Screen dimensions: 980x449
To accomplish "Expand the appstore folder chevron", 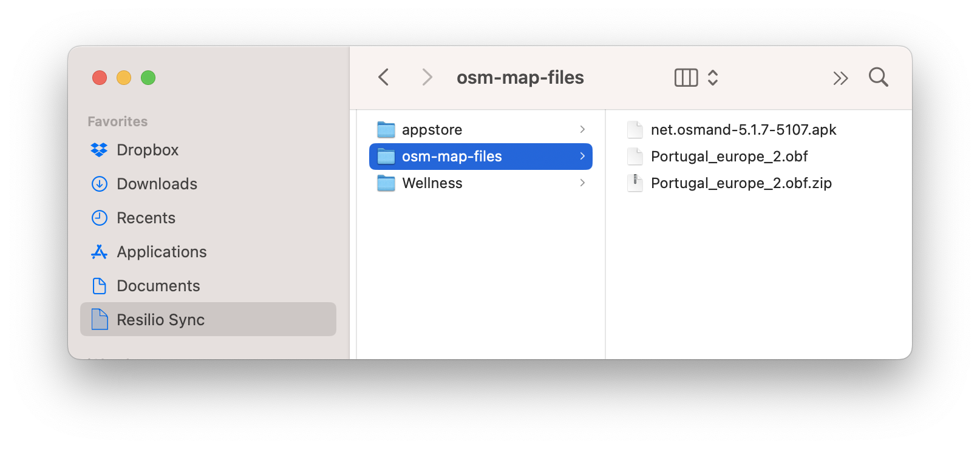I will click(x=582, y=129).
